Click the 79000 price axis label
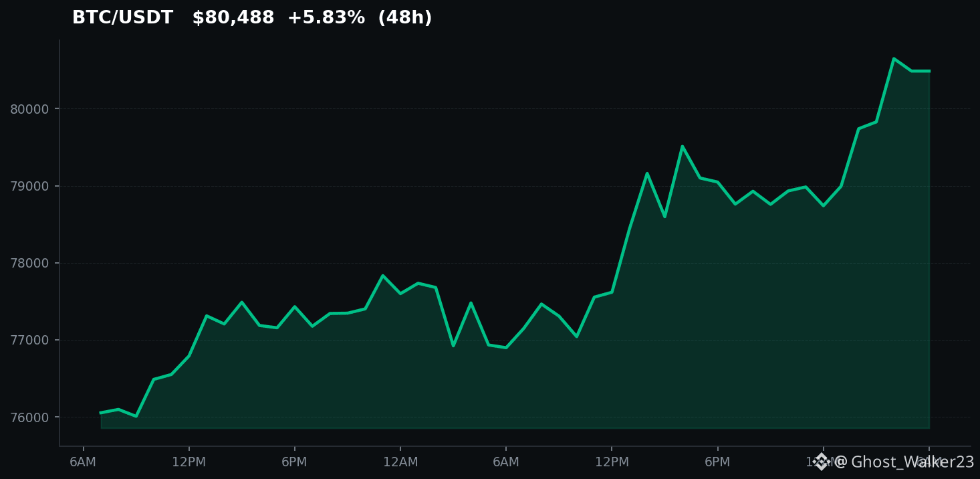The image size is (980, 479). (x=29, y=186)
